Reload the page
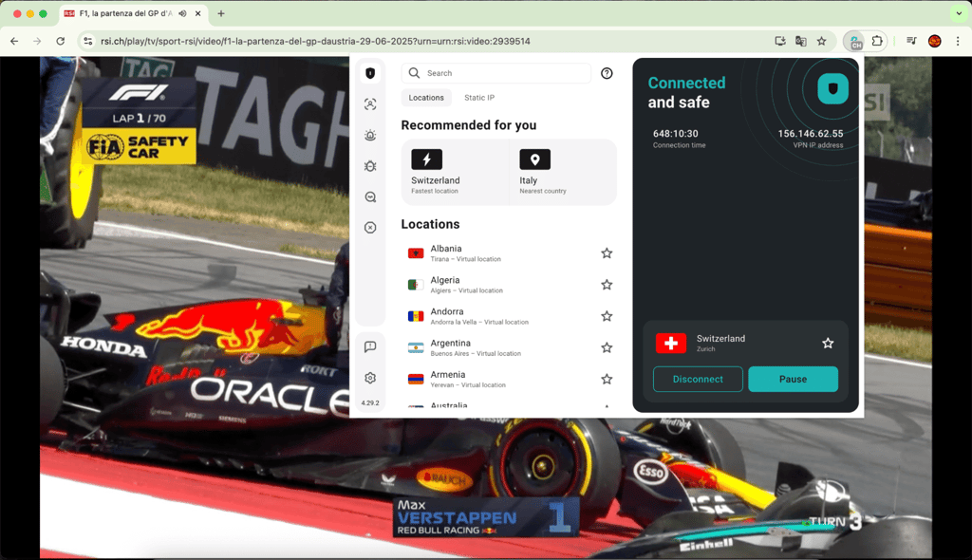The height and width of the screenshot is (560, 972). [x=60, y=42]
